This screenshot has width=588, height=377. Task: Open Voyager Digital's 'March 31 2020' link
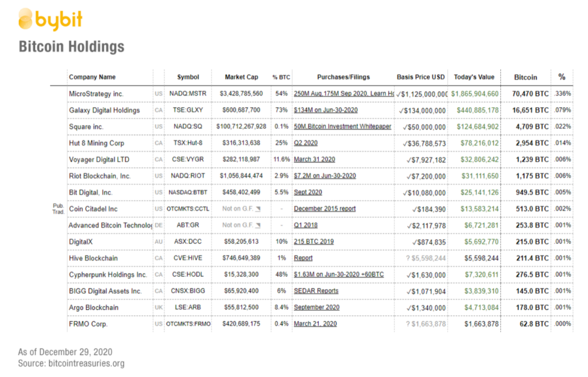point(314,160)
